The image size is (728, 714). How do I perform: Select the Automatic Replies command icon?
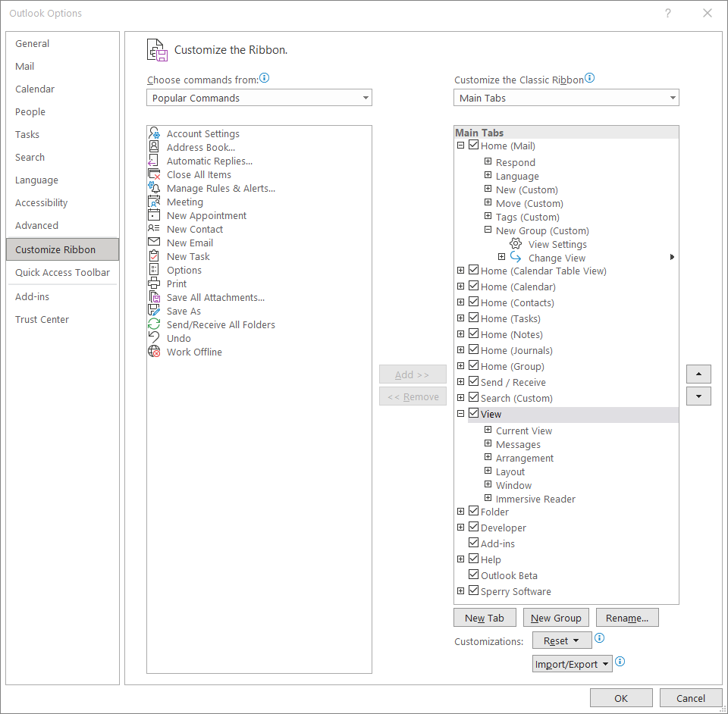pyautogui.click(x=152, y=161)
